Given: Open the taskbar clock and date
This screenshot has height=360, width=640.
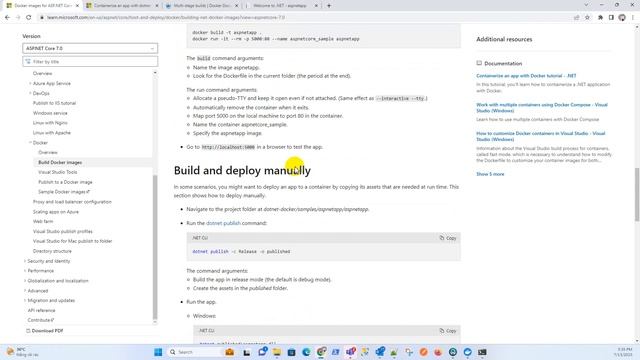Looking at the screenshot, I should click(x=623, y=352).
